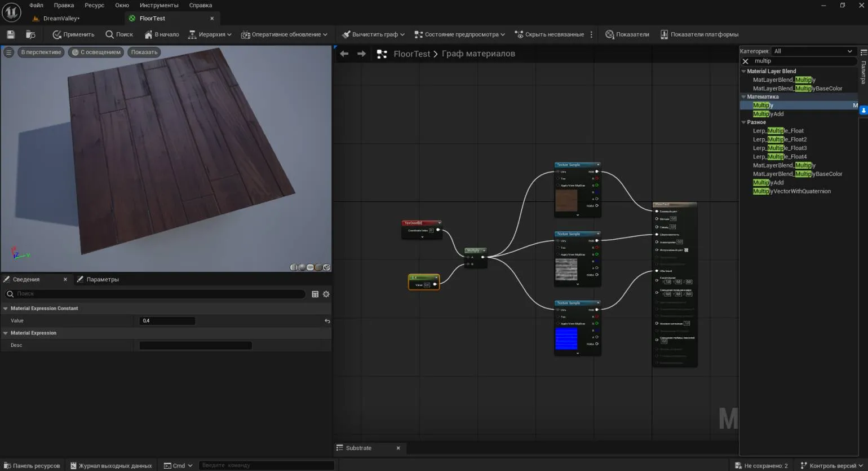Screen dimensions: 868x471
Task: Open the viewport hamburger options menu
Action: pyautogui.click(x=8, y=52)
